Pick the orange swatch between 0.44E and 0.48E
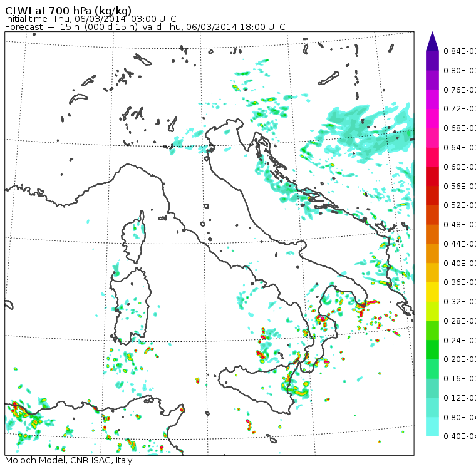Screen dimensions: 476x469 tap(432, 234)
